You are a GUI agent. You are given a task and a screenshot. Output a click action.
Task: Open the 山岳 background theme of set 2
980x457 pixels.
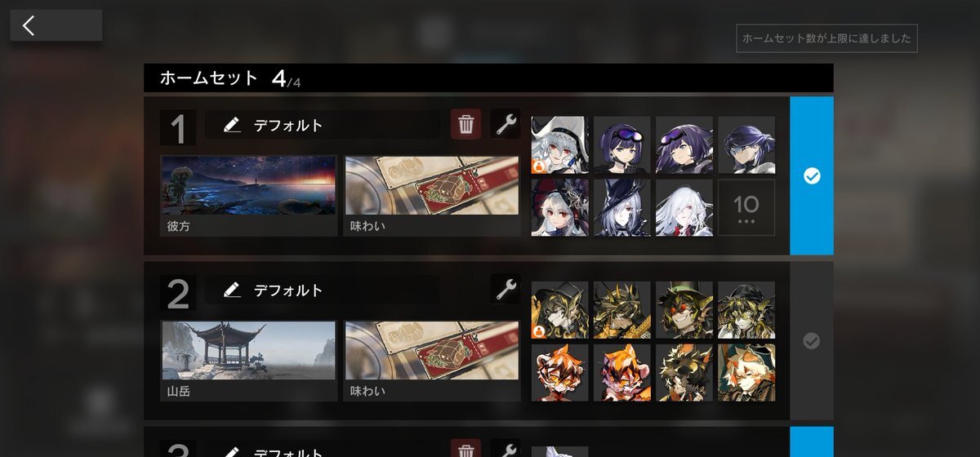point(249,361)
